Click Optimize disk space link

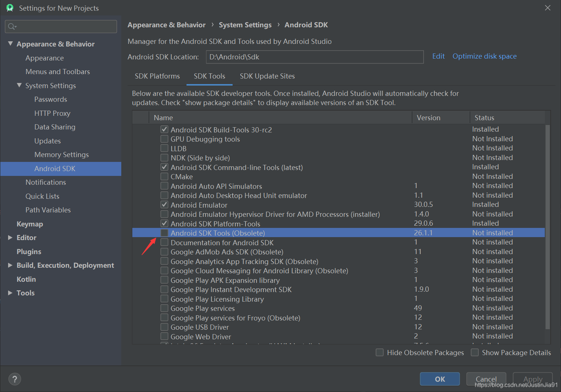pos(484,56)
